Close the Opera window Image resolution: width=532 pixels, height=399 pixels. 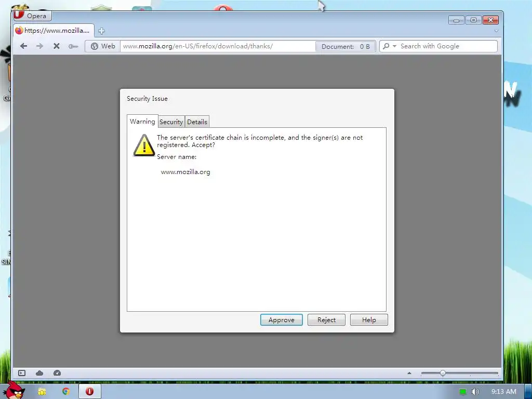pyautogui.click(x=490, y=20)
